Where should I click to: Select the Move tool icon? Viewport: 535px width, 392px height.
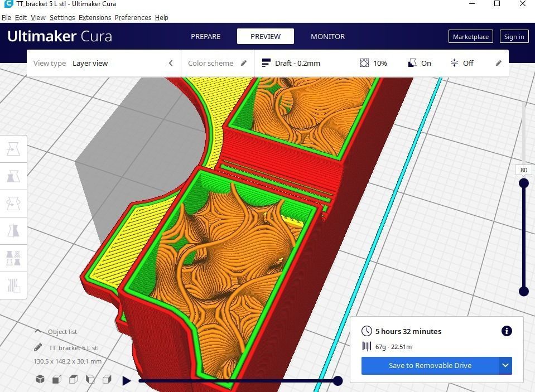pos(13,149)
